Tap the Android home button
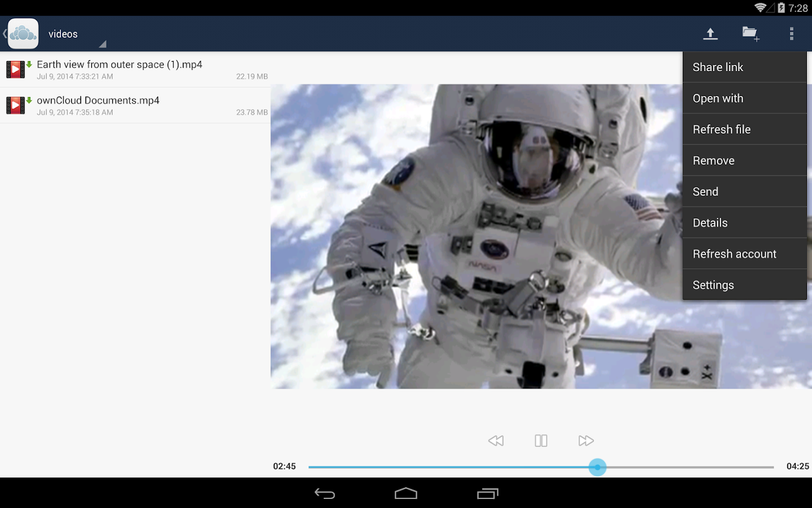Screen dimensions: 812x508 click(x=405, y=493)
